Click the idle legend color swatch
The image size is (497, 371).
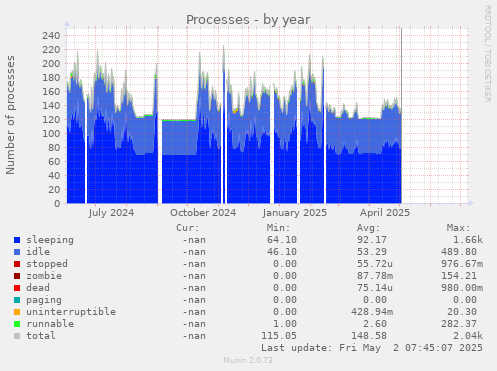(17, 252)
